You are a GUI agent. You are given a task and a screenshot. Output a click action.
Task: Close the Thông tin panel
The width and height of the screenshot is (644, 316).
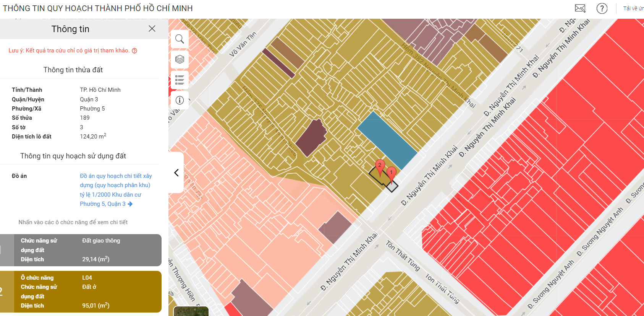point(152,29)
